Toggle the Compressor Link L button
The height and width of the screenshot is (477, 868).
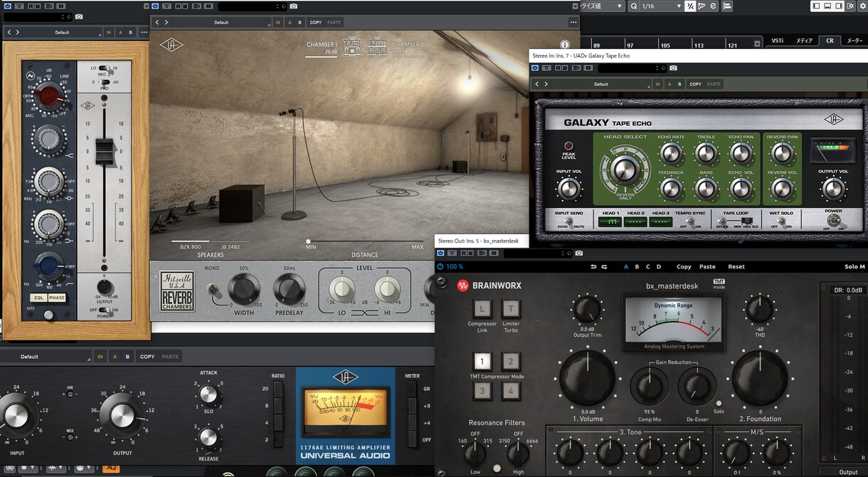tap(482, 309)
